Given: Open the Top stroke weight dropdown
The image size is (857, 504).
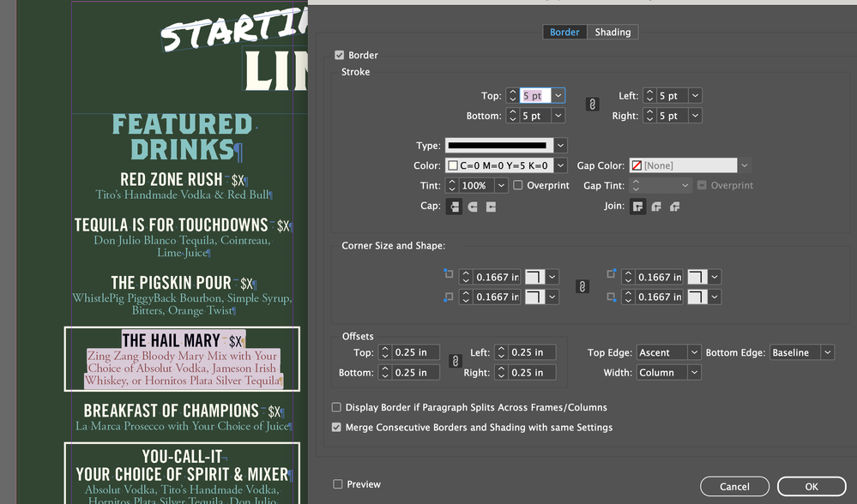Looking at the screenshot, I should (x=558, y=95).
